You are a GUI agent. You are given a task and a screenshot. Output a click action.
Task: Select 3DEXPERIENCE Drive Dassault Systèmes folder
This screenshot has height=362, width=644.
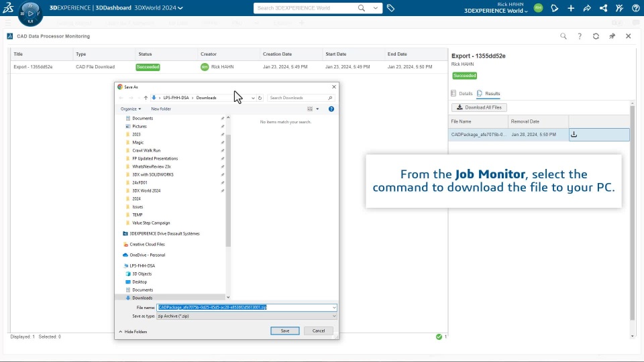(x=161, y=233)
